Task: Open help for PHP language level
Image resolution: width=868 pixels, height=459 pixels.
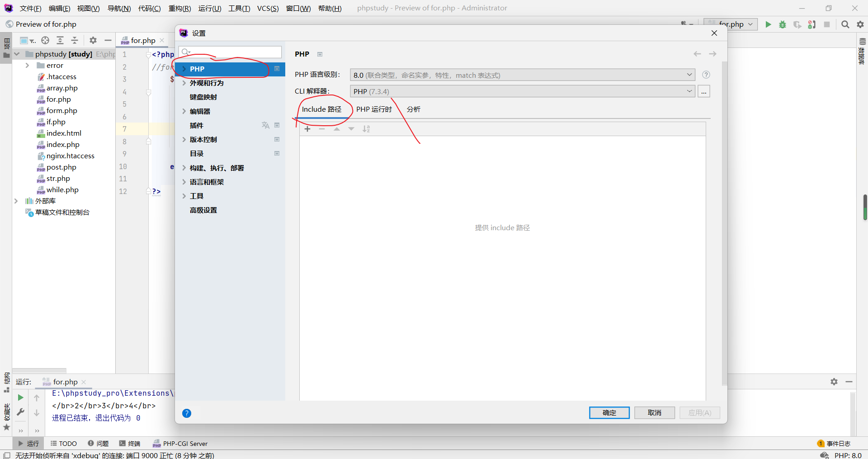Action: [706, 75]
